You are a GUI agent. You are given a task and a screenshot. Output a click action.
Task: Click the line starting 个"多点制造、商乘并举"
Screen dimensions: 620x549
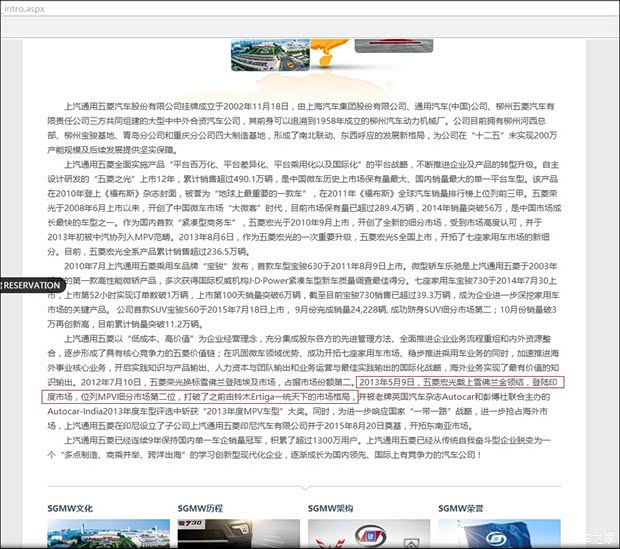tap(265, 455)
